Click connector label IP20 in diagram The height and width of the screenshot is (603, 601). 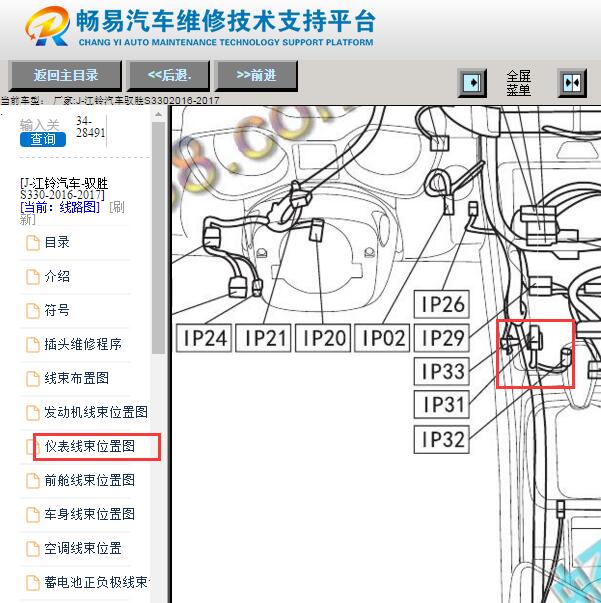pos(323,338)
